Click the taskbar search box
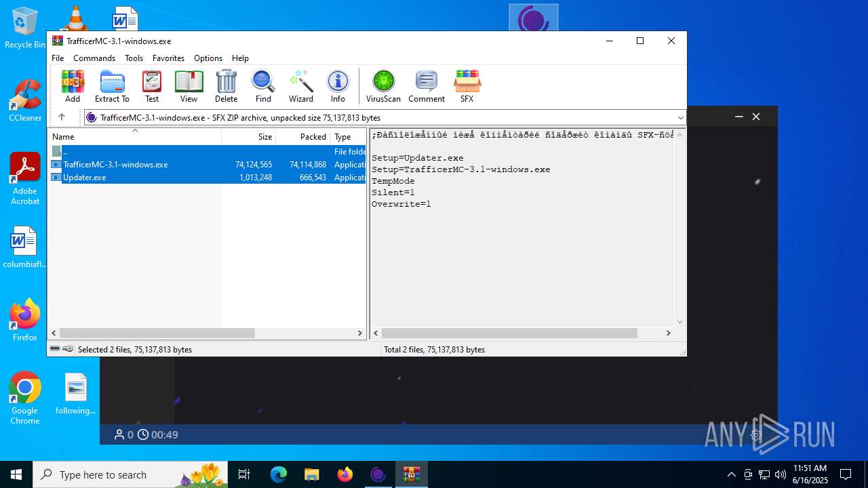The height and width of the screenshot is (488, 868). point(132,474)
